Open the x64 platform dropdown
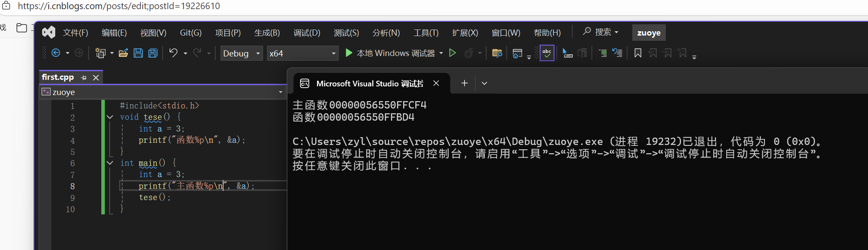 coord(303,53)
